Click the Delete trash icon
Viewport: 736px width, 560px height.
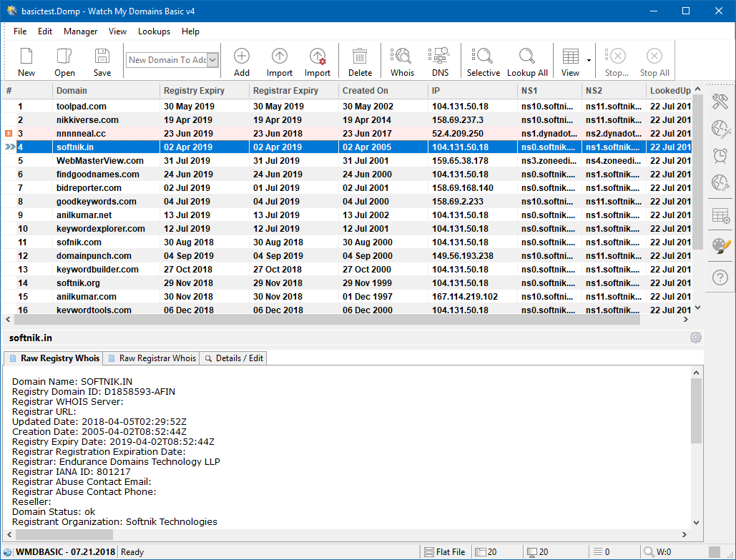pyautogui.click(x=360, y=56)
